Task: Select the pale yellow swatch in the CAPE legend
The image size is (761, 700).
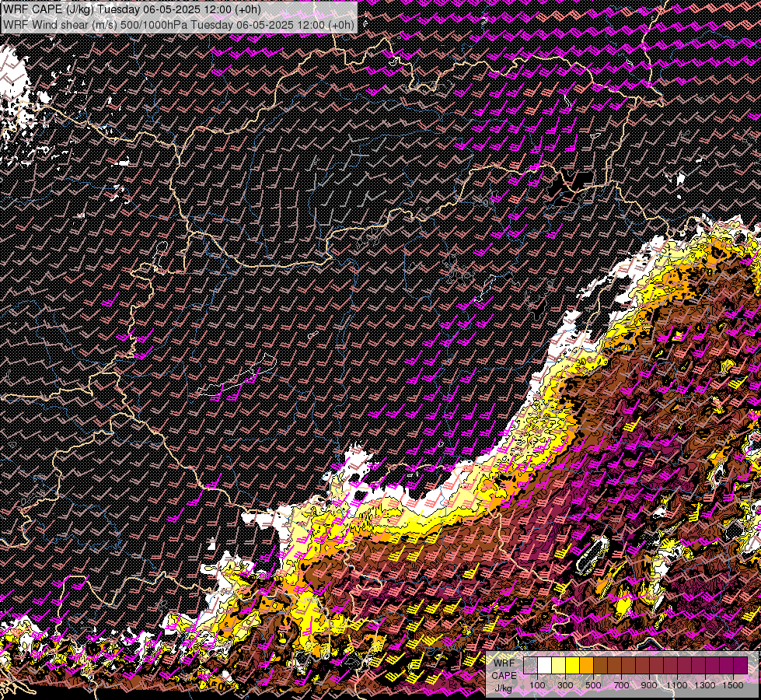Action: [x=559, y=665]
